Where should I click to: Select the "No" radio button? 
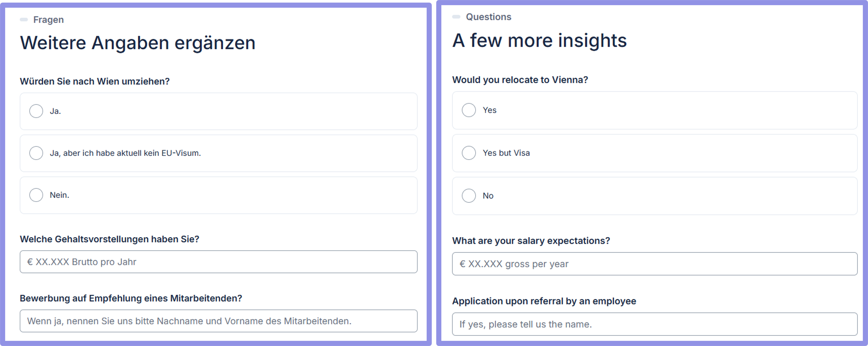click(x=469, y=196)
